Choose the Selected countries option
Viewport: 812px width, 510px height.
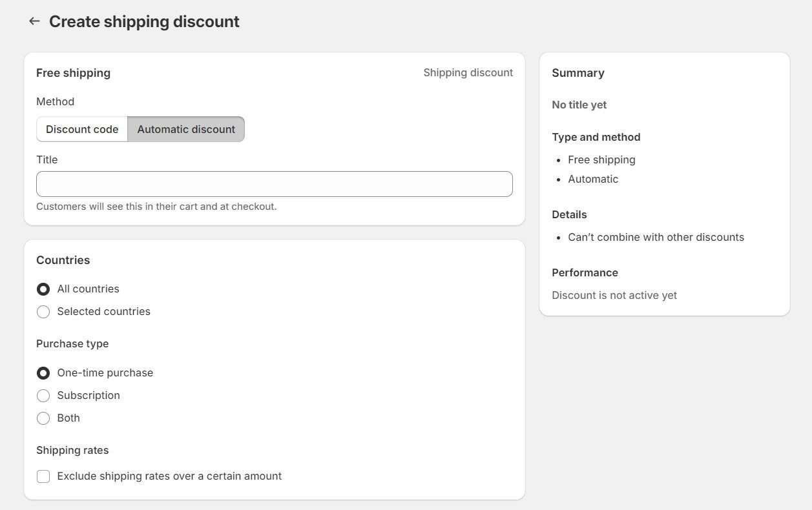click(43, 312)
